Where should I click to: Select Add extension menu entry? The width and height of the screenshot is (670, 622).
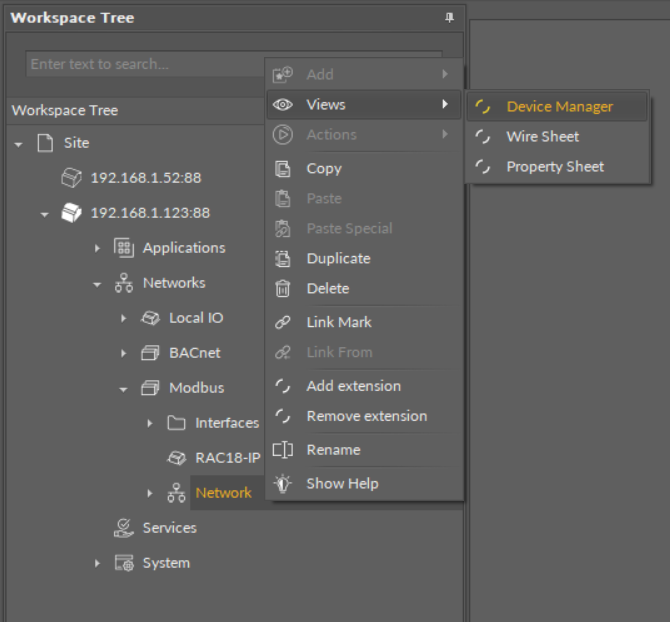[x=353, y=386]
